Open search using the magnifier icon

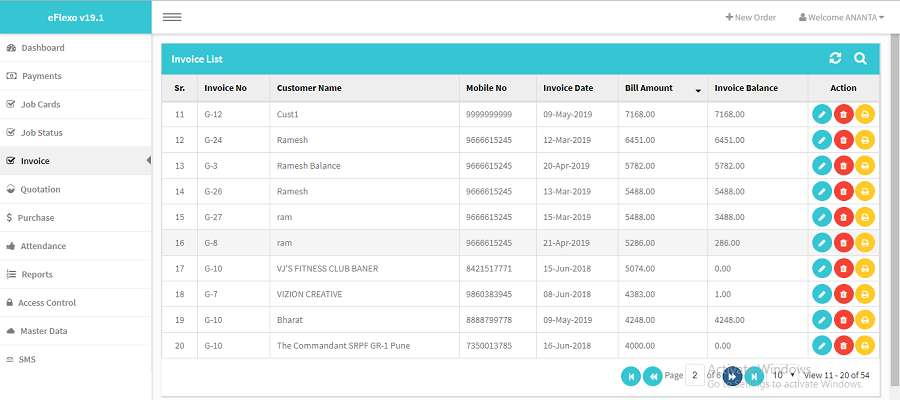tap(860, 59)
